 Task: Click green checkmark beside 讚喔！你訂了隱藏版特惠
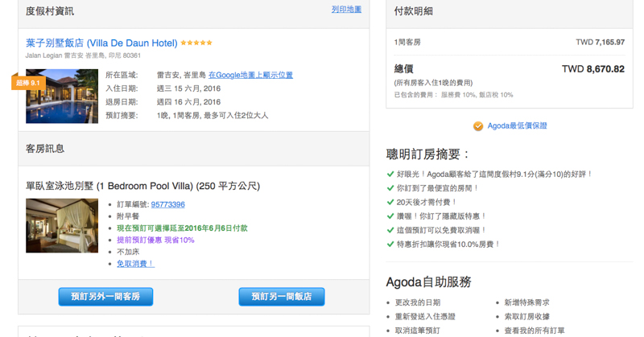[390, 216]
